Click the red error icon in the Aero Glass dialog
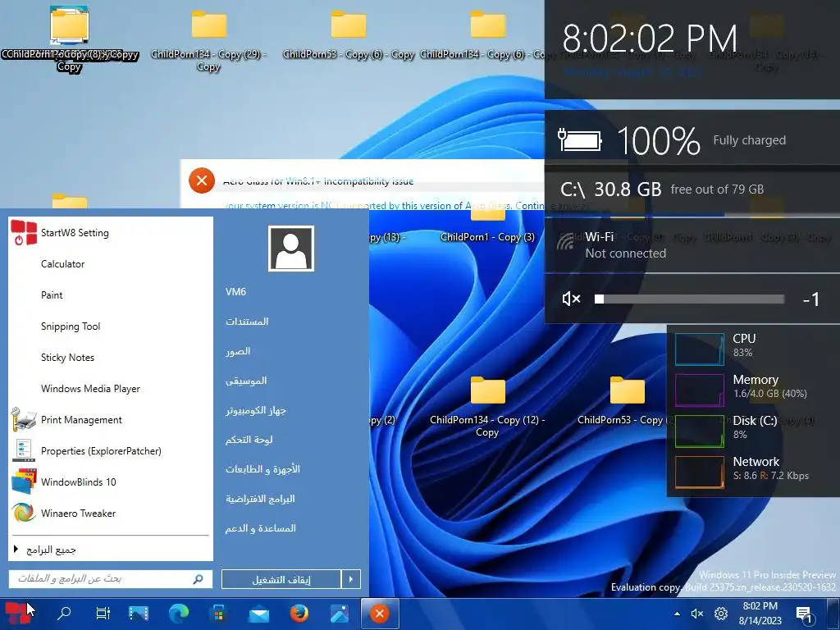This screenshot has width=840, height=630. [202, 181]
